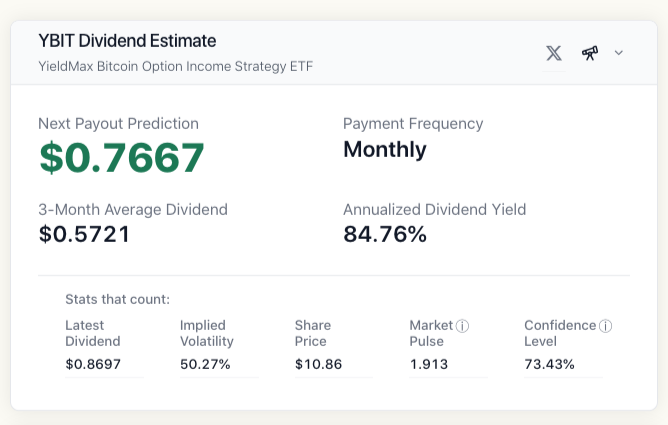Click the Stats that count heading
The height and width of the screenshot is (425, 668).
[118, 299]
